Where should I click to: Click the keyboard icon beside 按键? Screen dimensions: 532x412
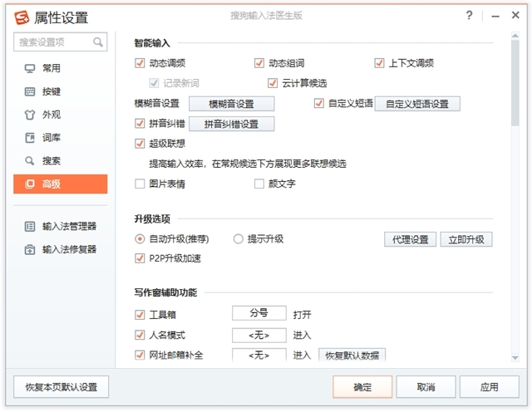click(x=30, y=91)
